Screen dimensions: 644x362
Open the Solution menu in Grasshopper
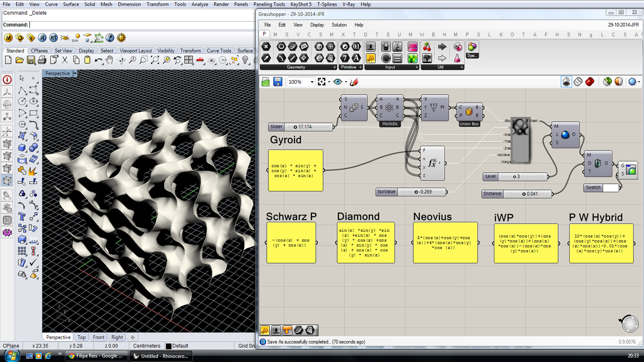click(x=339, y=25)
